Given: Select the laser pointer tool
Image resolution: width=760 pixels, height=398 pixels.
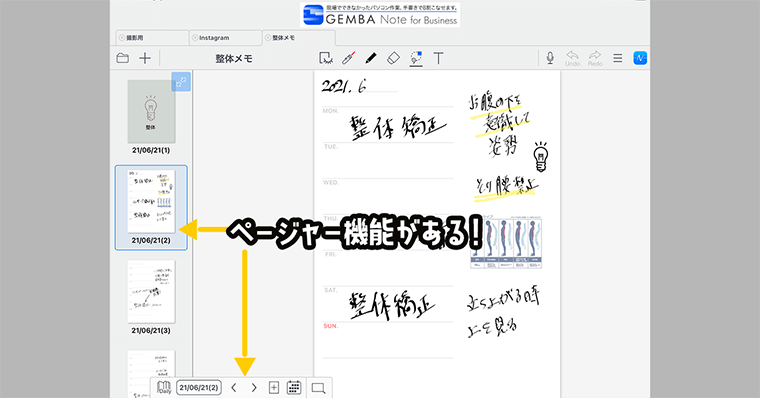Looking at the screenshot, I should (x=348, y=58).
